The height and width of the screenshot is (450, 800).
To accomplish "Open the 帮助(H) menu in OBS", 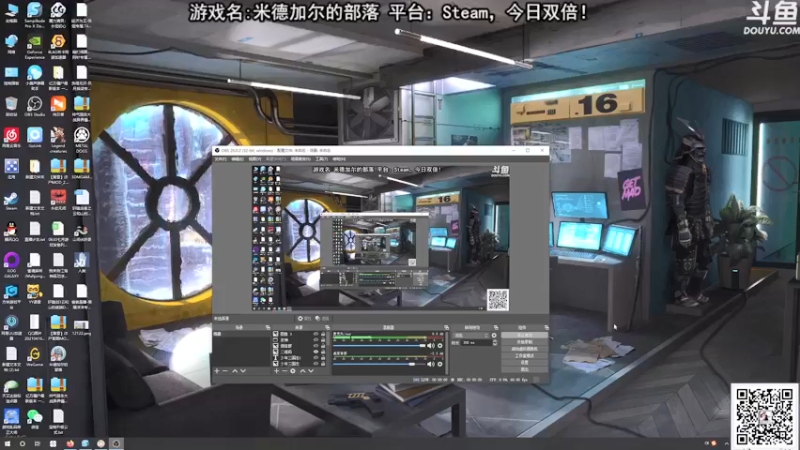I will [x=339, y=159].
